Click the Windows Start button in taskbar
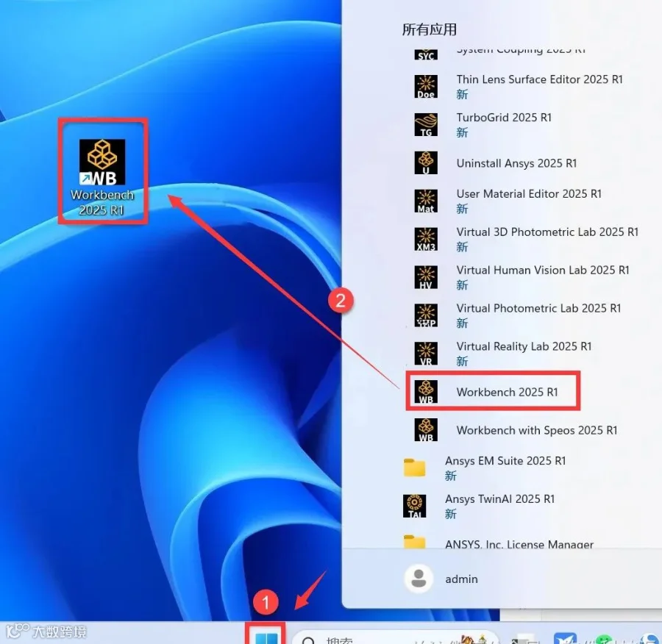 (266, 637)
